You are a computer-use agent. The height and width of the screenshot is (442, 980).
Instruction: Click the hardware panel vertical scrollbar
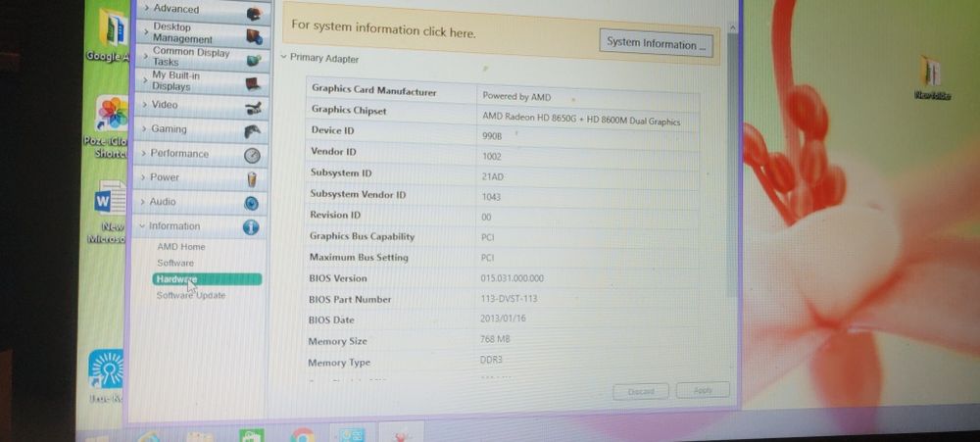click(732, 166)
